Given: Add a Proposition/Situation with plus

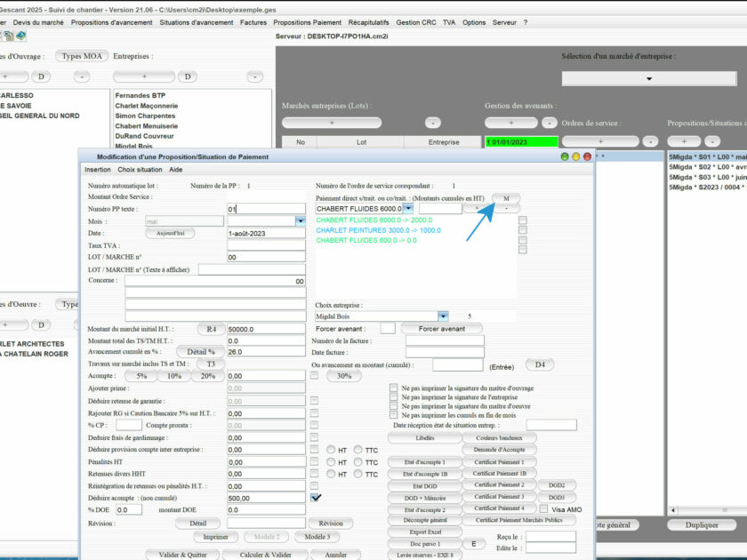Looking at the screenshot, I should (684, 141).
